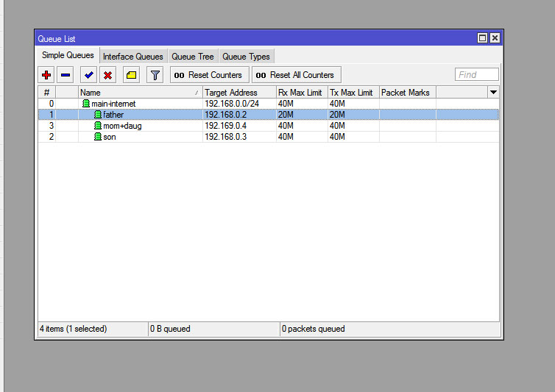
Task: Click the Find search field
Action: [477, 74]
